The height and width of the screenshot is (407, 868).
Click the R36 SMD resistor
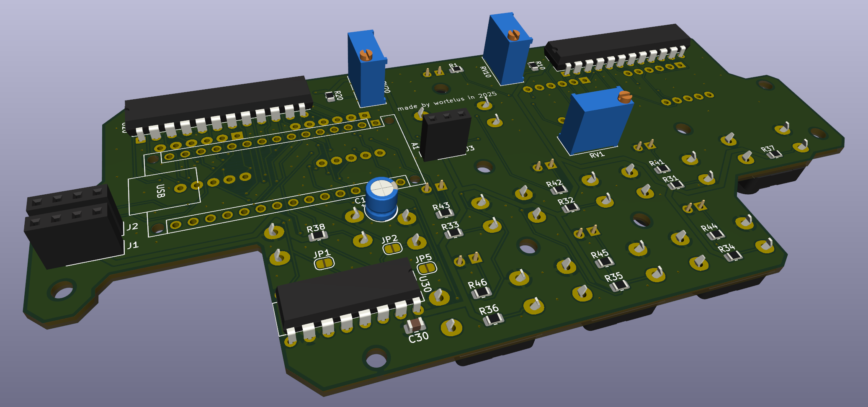[x=493, y=319]
